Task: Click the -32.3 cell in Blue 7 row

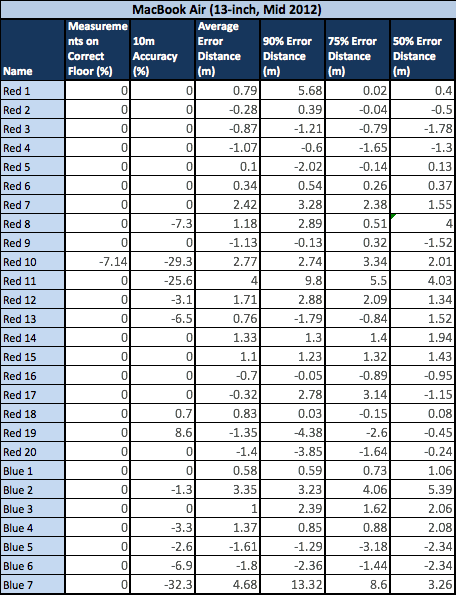Action: click(162, 584)
